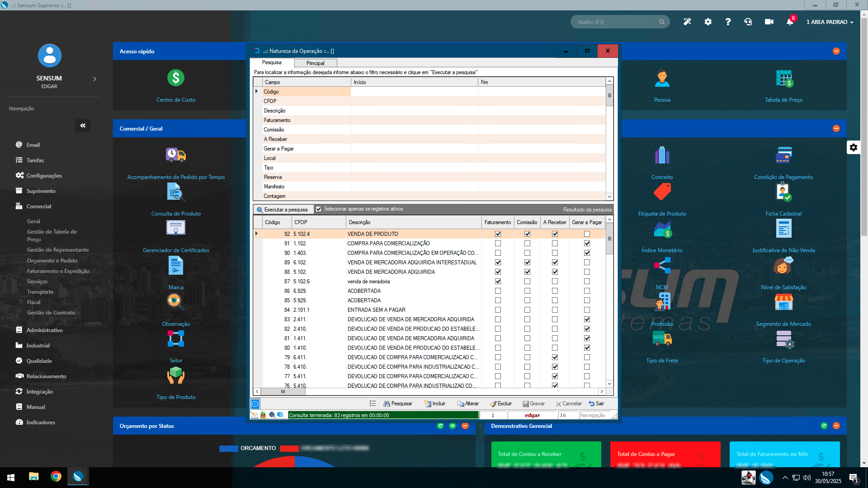The image size is (868, 488).
Task: Open Gestão de Contrato menu item
Action: click(x=51, y=313)
